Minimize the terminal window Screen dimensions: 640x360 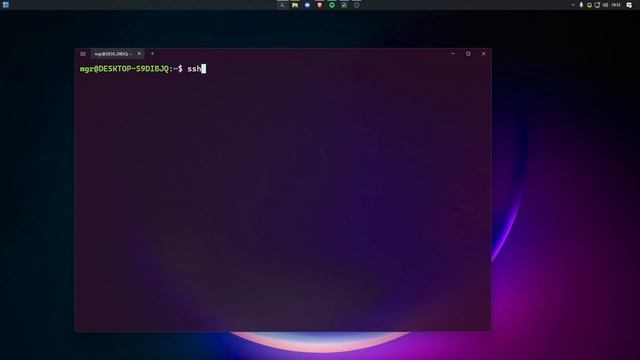tap(453, 53)
